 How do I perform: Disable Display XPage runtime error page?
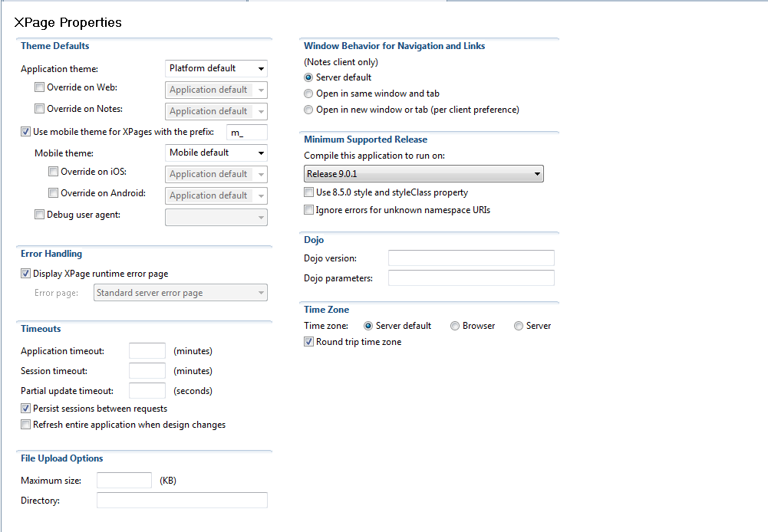[x=26, y=274]
